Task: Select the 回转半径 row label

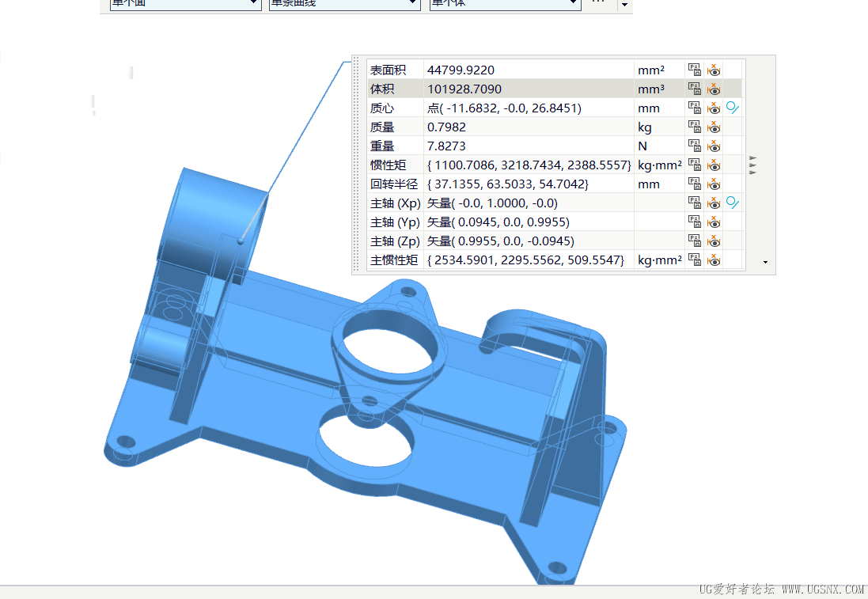Action: point(394,184)
